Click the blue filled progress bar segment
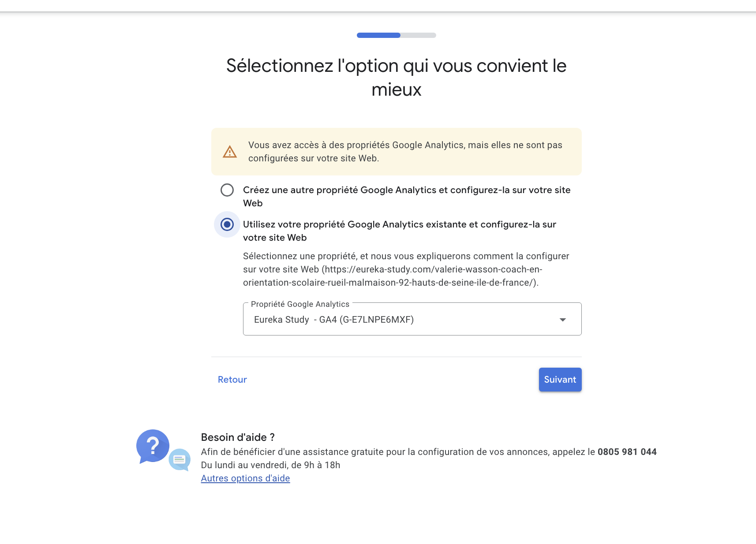The height and width of the screenshot is (544, 756). coord(378,35)
